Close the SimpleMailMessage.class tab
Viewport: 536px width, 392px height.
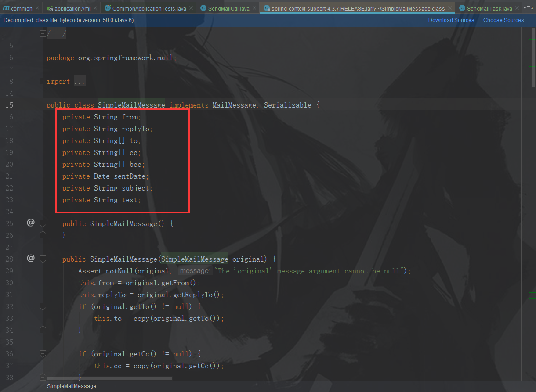pos(449,8)
